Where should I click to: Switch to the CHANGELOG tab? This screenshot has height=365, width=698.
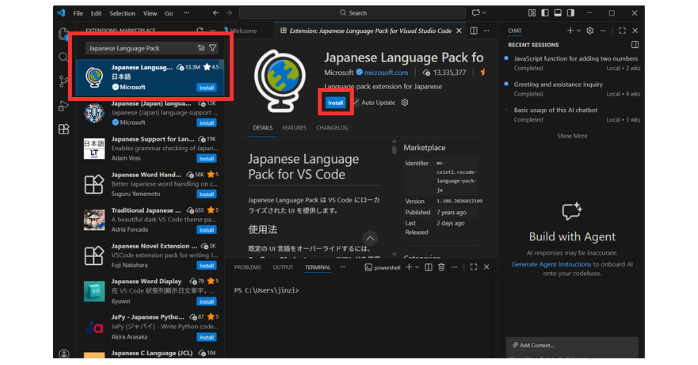pyautogui.click(x=332, y=128)
